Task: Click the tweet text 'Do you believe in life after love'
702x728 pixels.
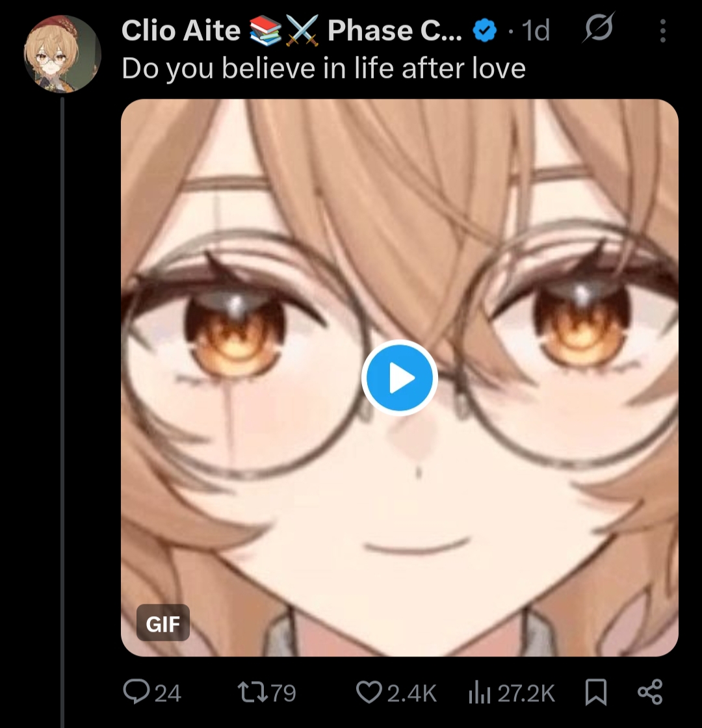Action: pyautogui.click(x=323, y=69)
